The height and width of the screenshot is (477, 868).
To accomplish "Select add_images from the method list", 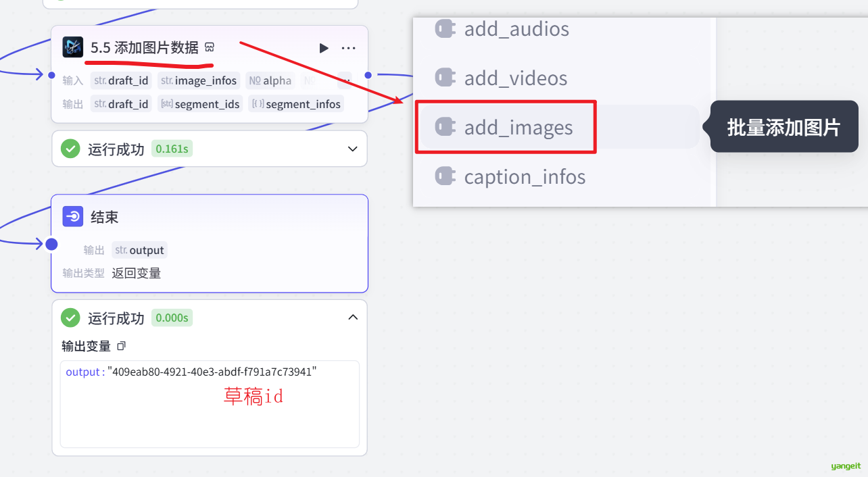I will pyautogui.click(x=518, y=126).
